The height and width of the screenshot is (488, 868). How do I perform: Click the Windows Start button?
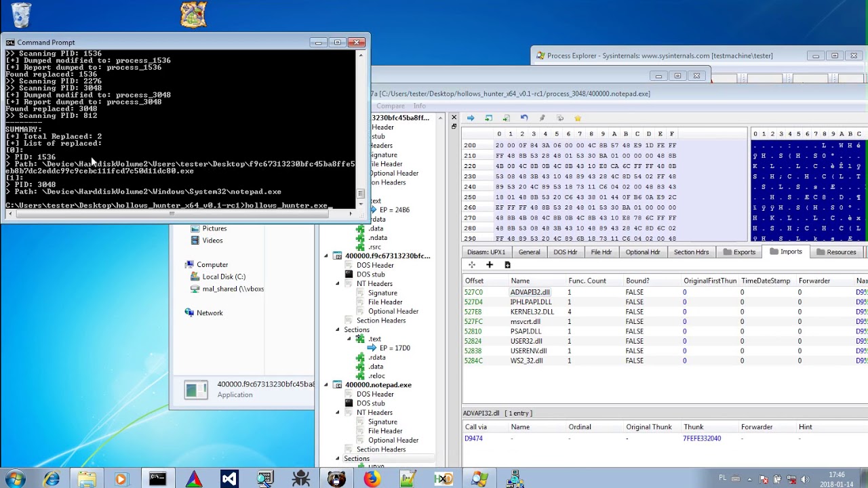14,479
